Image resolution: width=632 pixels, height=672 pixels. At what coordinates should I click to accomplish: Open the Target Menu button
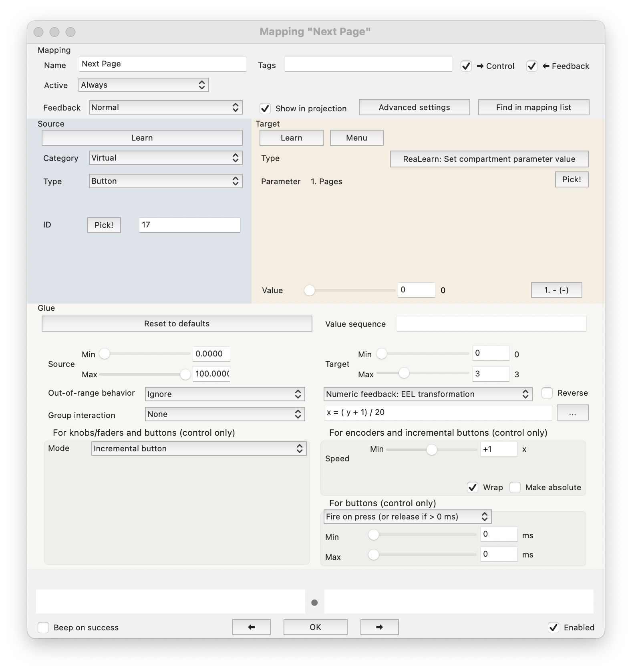pyautogui.click(x=356, y=138)
